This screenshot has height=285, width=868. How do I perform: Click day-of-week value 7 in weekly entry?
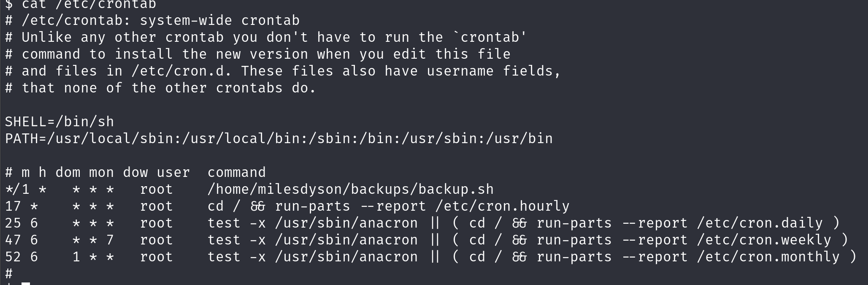[110, 240]
